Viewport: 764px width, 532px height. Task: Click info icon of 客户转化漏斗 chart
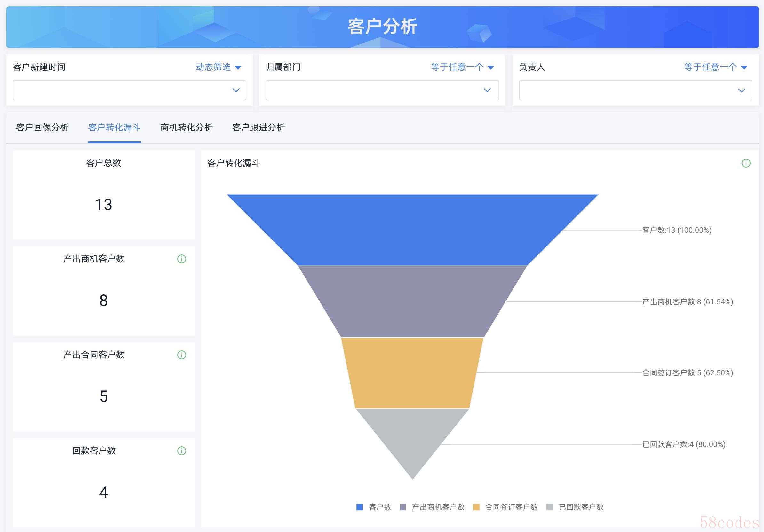click(x=746, y=163)
